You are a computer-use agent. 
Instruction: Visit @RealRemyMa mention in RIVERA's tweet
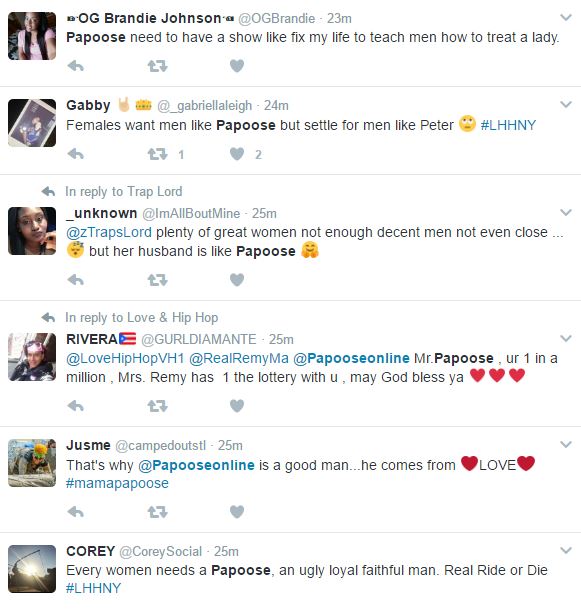point(239,358)
